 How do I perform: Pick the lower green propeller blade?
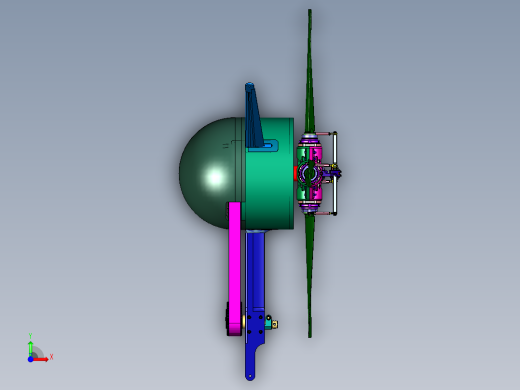point(310,275)
